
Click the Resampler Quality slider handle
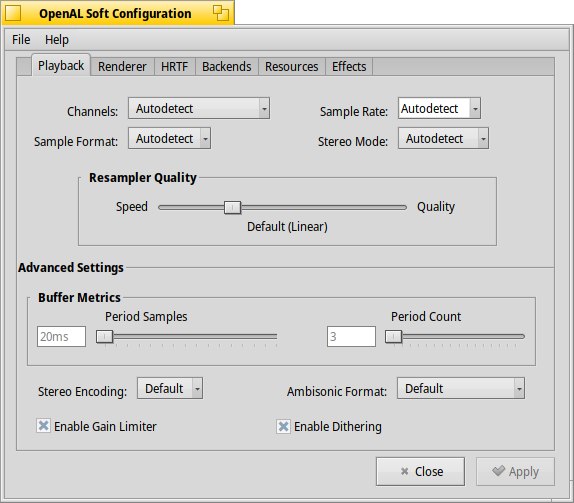point(232,208)
